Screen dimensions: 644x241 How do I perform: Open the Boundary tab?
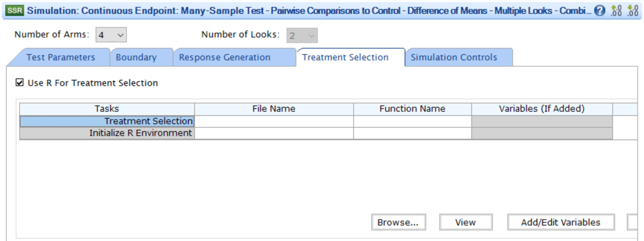click(x=136, y=57)
